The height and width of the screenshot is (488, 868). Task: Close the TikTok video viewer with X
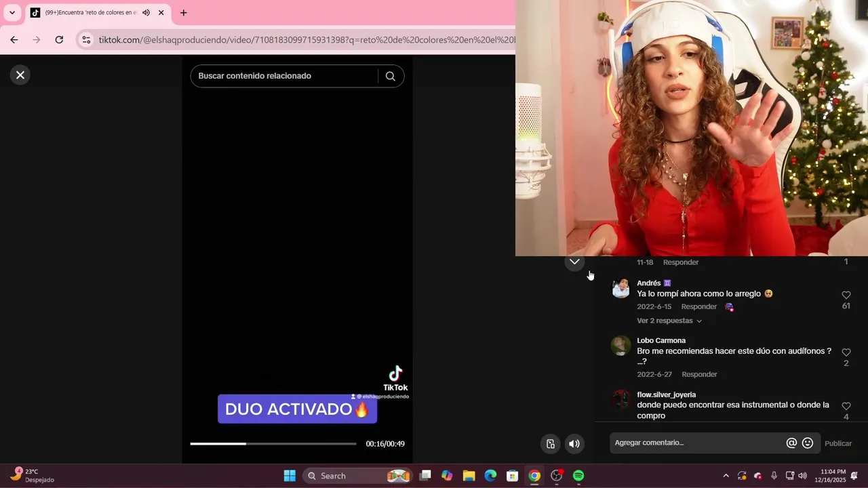[x=20, y=75]
